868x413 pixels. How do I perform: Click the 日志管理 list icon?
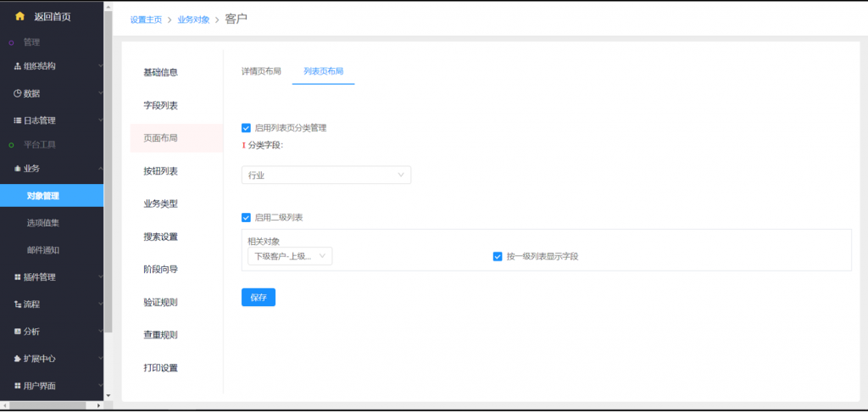tap(17, 120)
